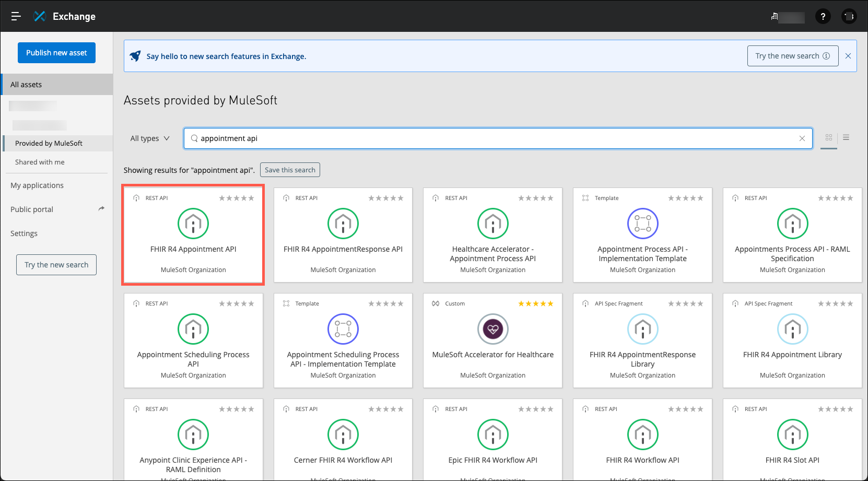Screen dimensions: 868x481
Task: Clear the search field text
Action: (802, 138)
